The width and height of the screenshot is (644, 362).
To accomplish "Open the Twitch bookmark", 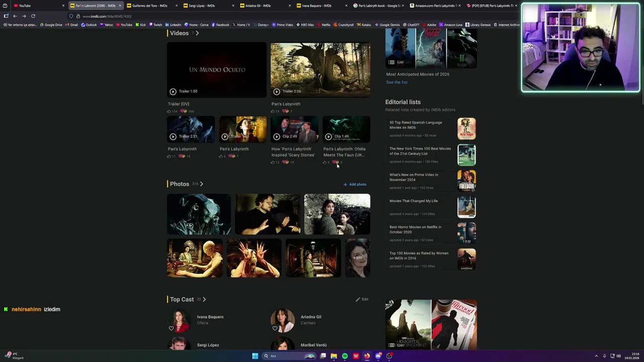I will click(155, 25).
